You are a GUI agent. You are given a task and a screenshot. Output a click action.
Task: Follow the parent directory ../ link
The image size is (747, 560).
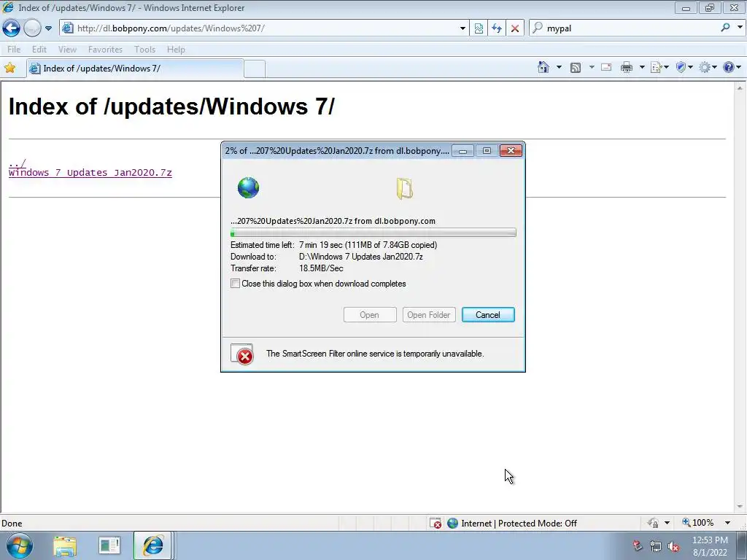pos(18,163)
